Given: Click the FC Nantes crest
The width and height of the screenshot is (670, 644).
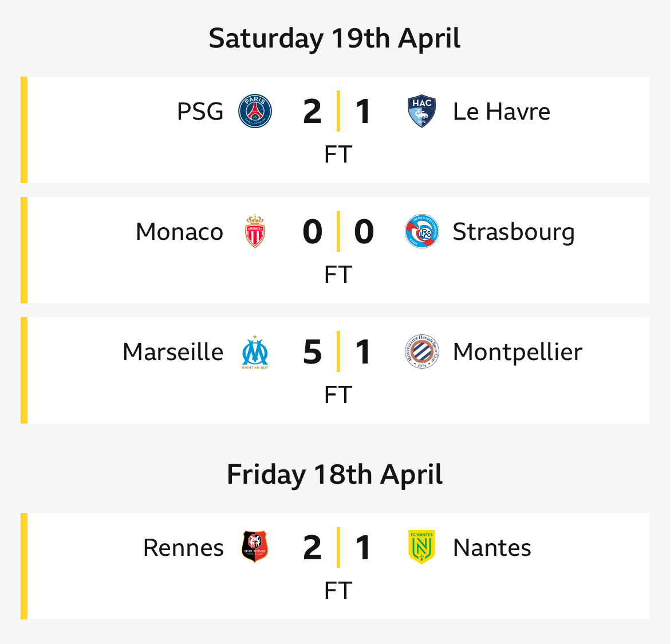Looking at the screenshot, I should pos(421,547).
